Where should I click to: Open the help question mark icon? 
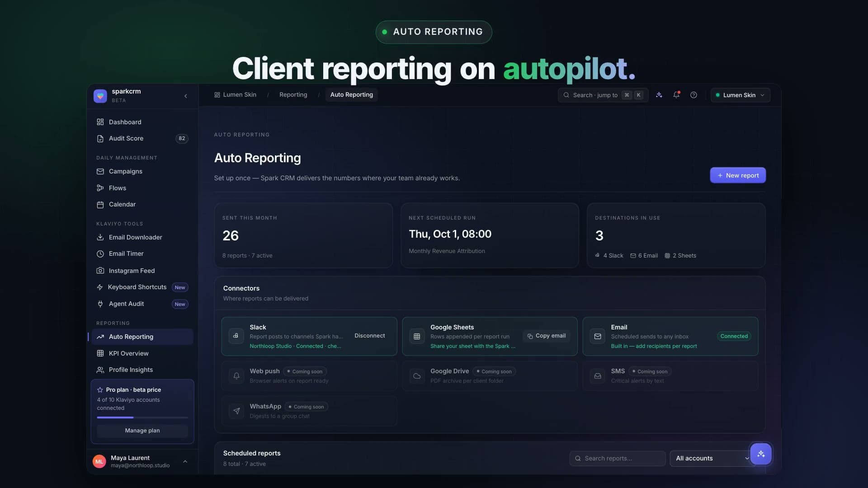coord(693,95)
